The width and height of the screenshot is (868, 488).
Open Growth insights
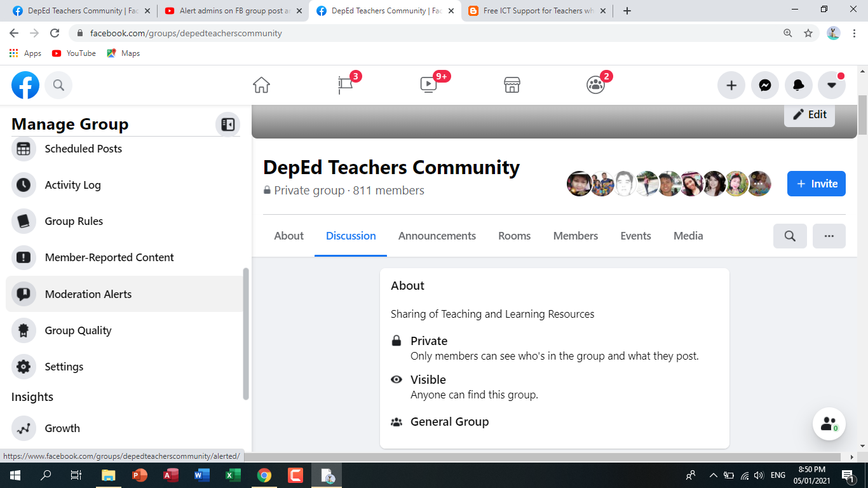tap(125, 428)
